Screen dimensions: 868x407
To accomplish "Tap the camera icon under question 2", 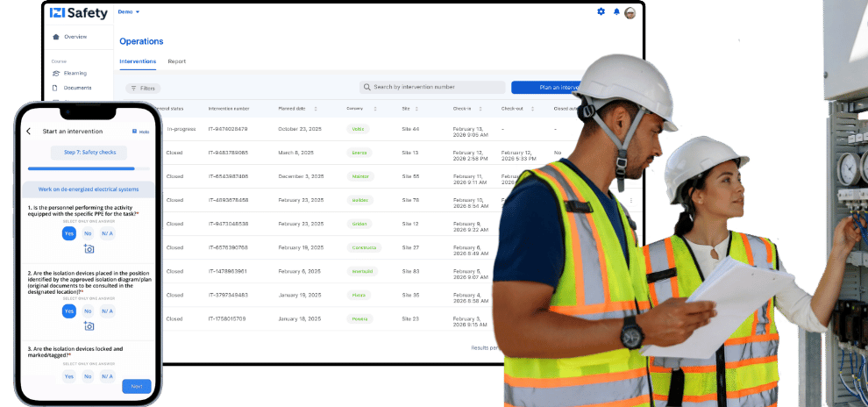I will point(89,326).
